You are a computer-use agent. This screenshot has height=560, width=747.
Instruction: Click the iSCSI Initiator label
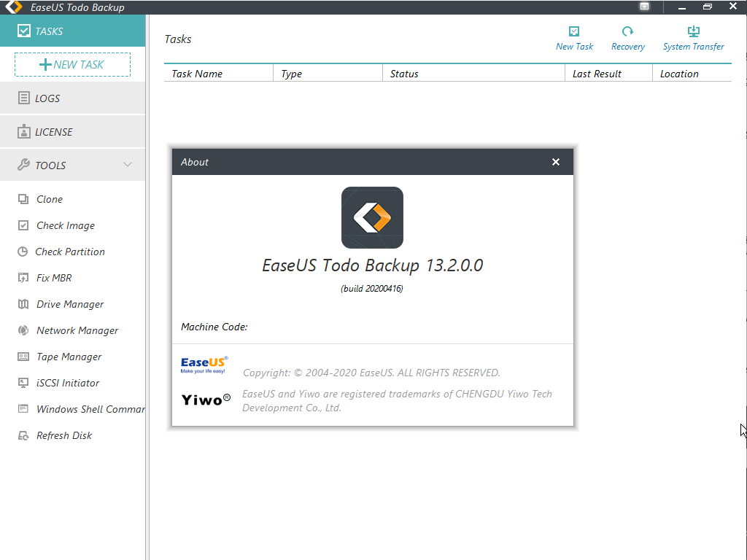coord(68,382)
